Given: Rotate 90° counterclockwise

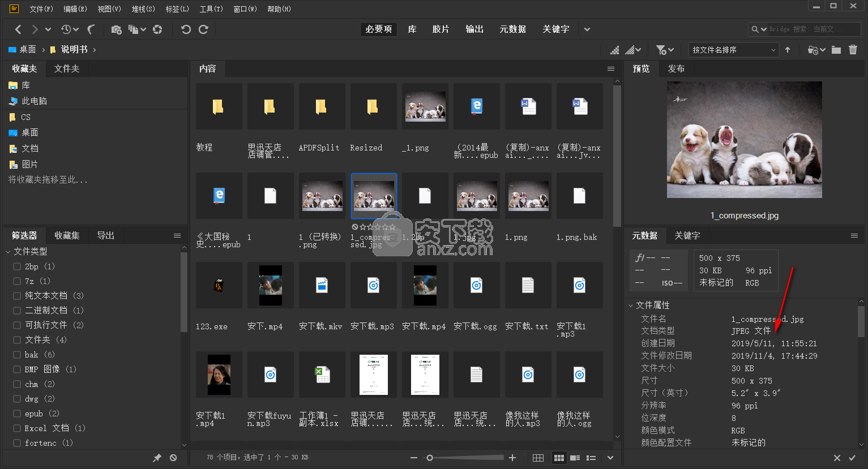Looking at the screenshot, I should pos(186,29).
